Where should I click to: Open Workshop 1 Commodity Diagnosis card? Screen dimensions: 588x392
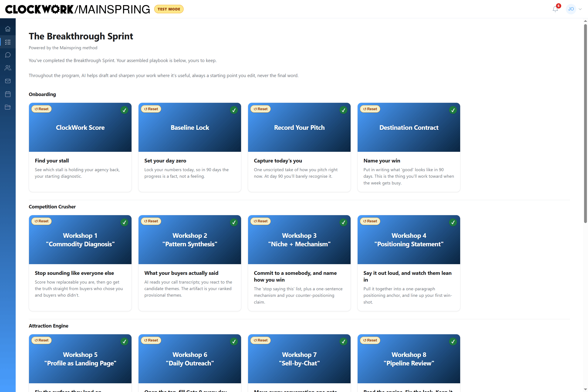pos(80,263)
